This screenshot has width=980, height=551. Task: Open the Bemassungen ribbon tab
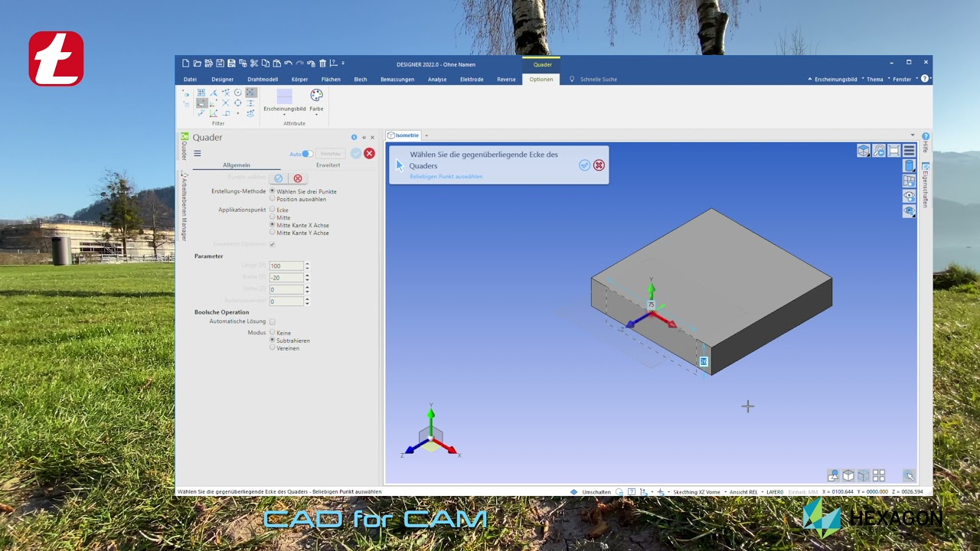pos(397,80)
